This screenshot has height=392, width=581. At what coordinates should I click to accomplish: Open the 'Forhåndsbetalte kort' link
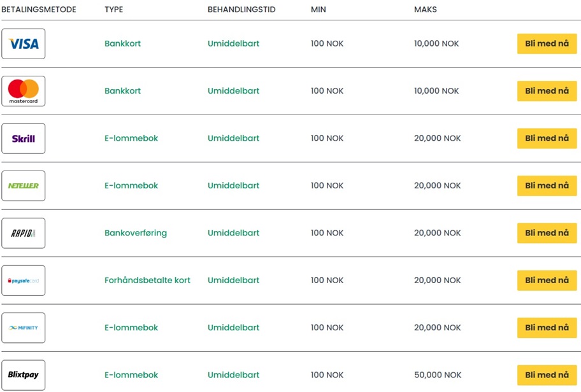(x=147, y=280)
